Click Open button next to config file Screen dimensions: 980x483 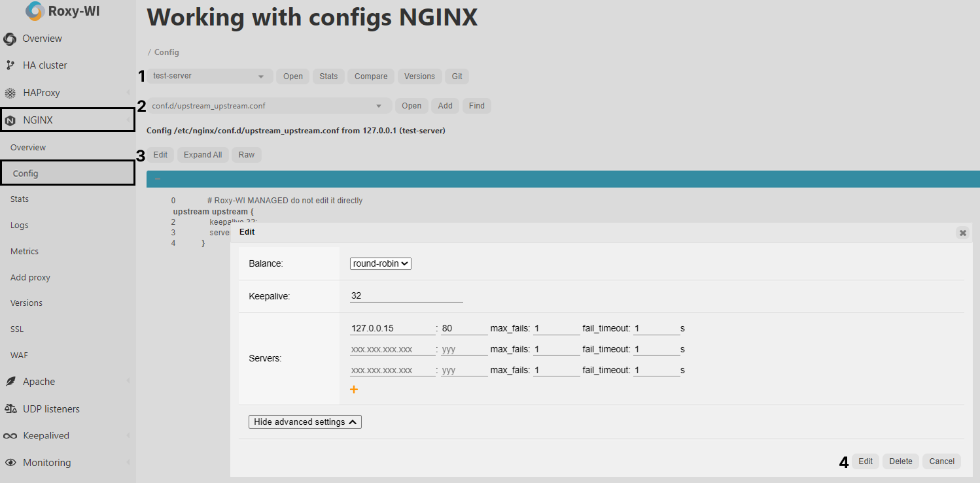click(x=411, y=106)
